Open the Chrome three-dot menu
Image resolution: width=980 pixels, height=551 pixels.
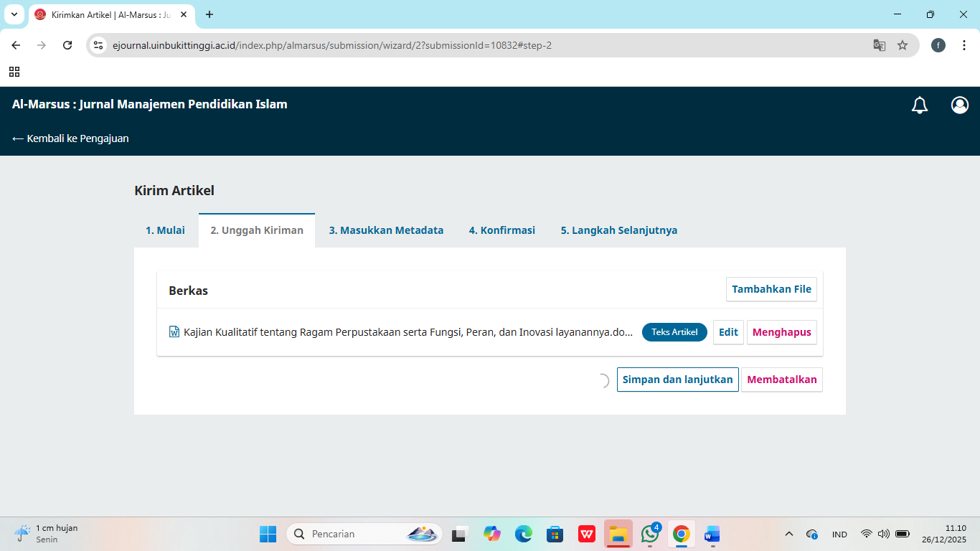[x=964, y=45]
